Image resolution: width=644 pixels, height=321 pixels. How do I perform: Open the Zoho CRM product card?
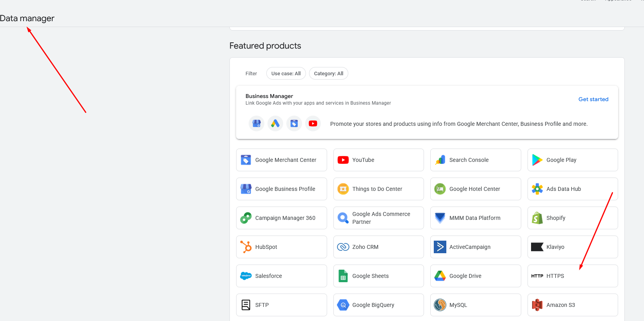click(x=378, y=247)
